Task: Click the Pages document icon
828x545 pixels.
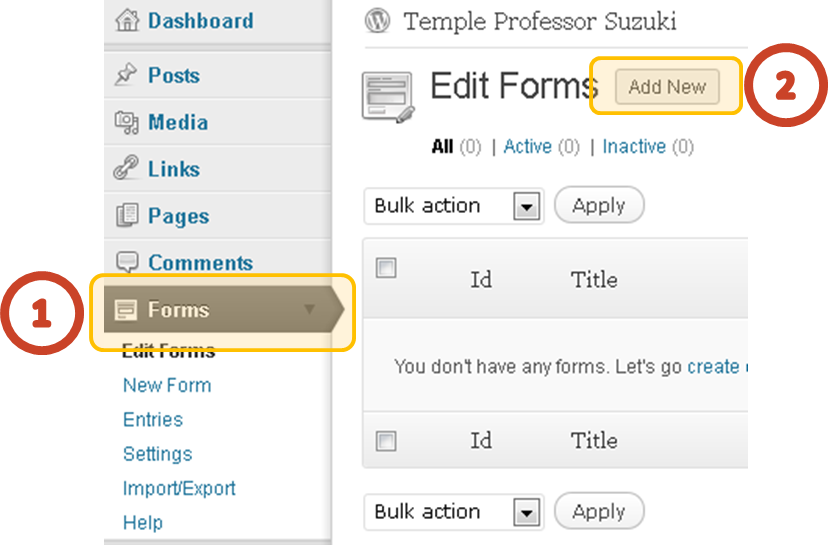Action: click(127, 214)
